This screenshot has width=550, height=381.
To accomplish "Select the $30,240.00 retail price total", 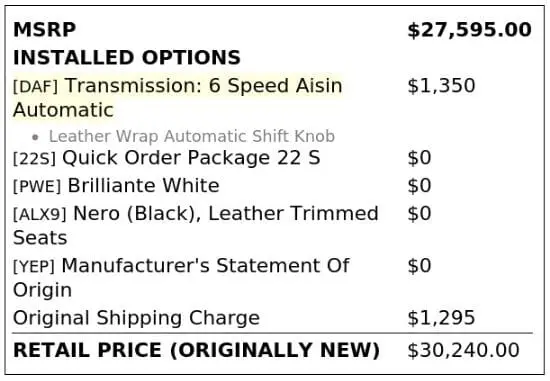I will point(463,350).
